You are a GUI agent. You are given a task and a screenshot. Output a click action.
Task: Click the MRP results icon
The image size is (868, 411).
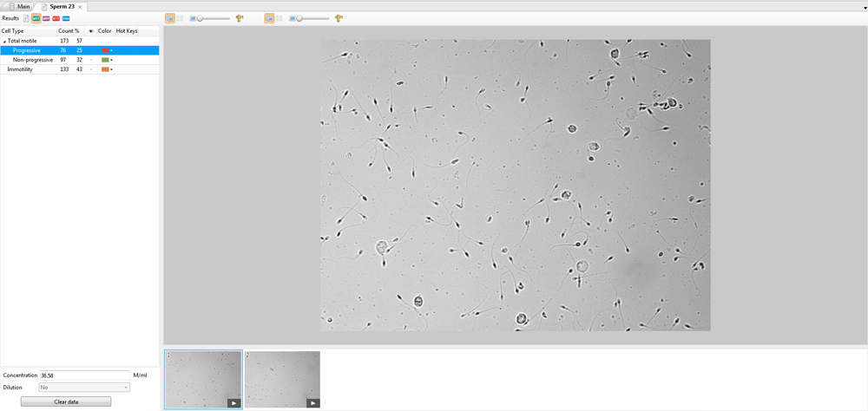[x=46, y=18]
